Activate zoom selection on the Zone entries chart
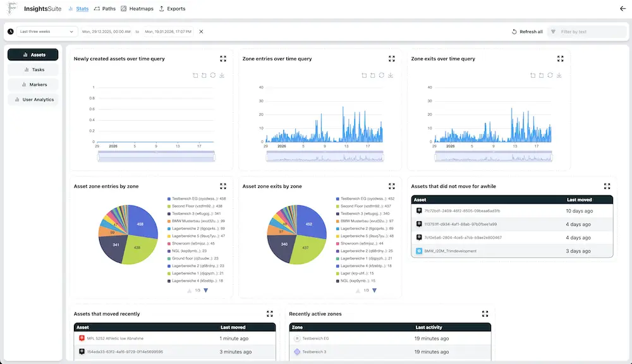 pyautogui.click(x=365, y=75)
